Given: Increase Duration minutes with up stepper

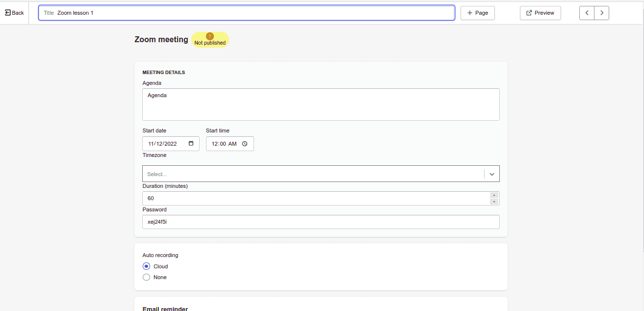Looking at the screenshot, I should (494, 195).
